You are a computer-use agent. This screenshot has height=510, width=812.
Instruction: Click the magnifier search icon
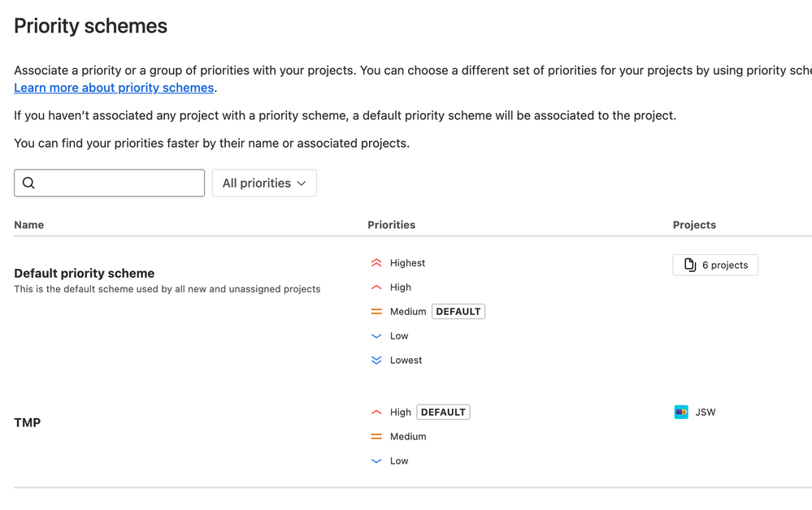pyautogui.click(x=29, y=183)
